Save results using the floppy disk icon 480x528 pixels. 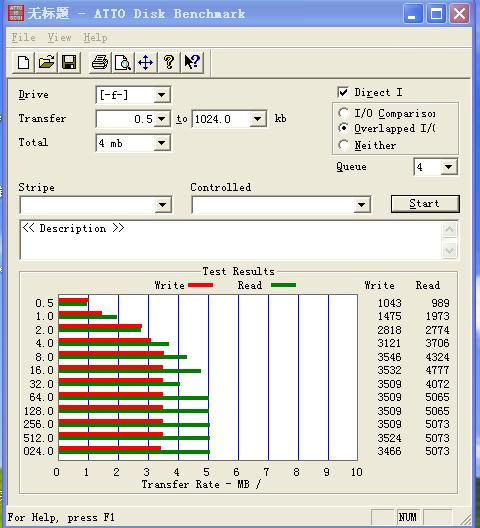click(69, 63)
